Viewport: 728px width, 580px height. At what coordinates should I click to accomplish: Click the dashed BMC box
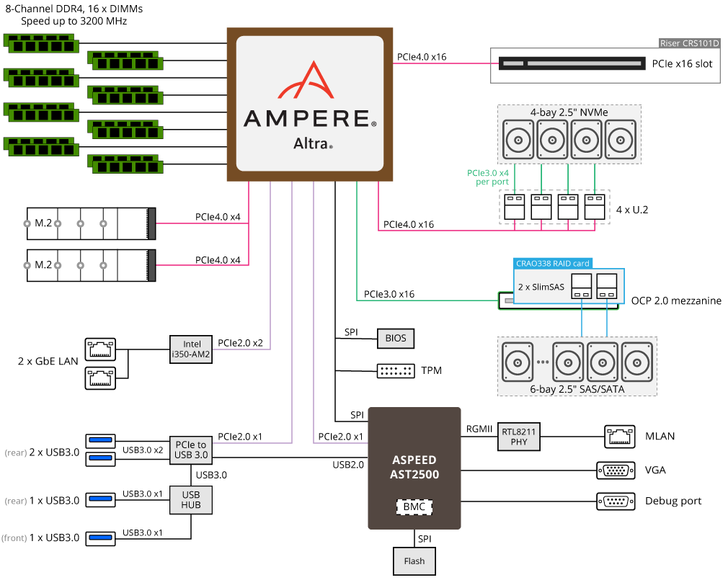click(x=414, y=507)
